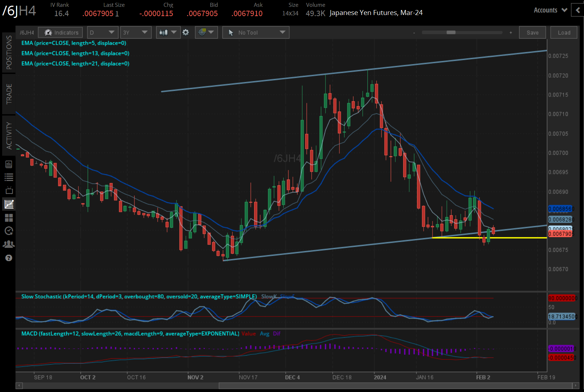
Task: Open the four-square layout icon in sidebar
Action: click(x=9, y=217)
